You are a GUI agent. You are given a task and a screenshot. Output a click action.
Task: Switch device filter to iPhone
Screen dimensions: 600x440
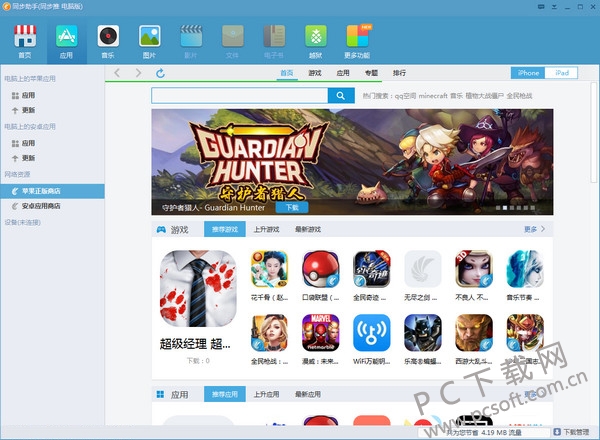(528, 73)
